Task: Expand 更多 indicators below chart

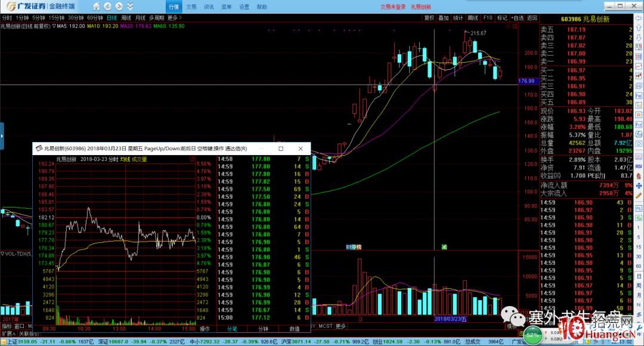Action: 341,326
